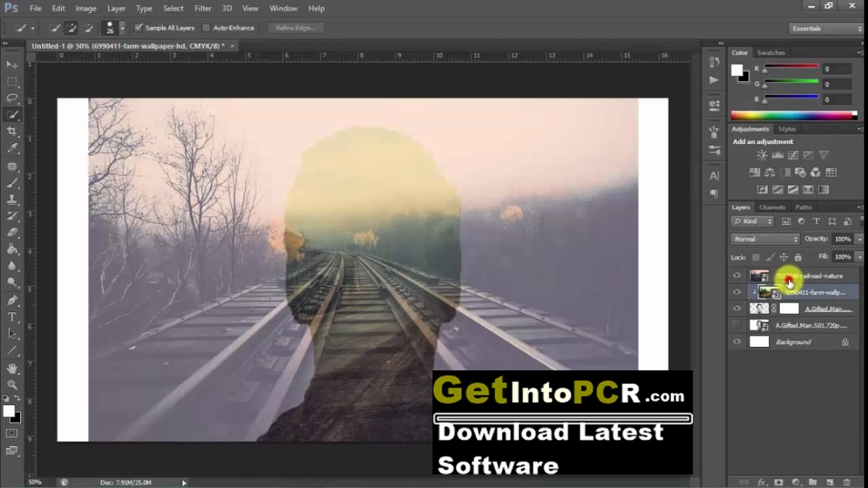The width and height of the screenshot is (868, 488).
Task: Select the Eraser tool
Action: pyautogui.click(x=11, y=232)
